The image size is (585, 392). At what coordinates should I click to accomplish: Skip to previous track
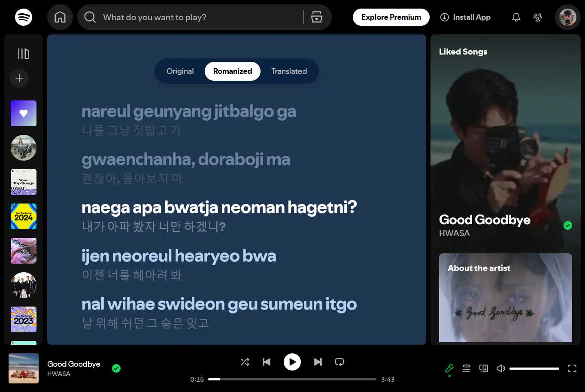(x=267, y=362)
